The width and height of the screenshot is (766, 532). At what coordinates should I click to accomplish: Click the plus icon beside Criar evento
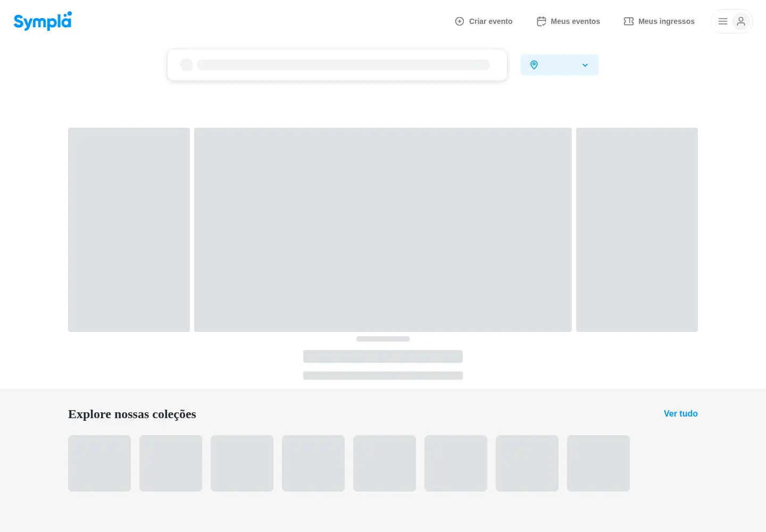click(460, 21)
